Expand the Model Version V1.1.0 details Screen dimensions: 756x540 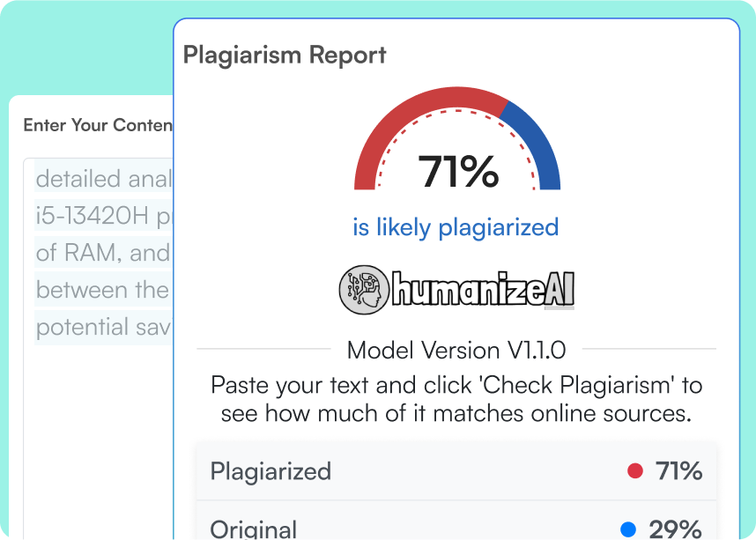[x=456, y=350]
